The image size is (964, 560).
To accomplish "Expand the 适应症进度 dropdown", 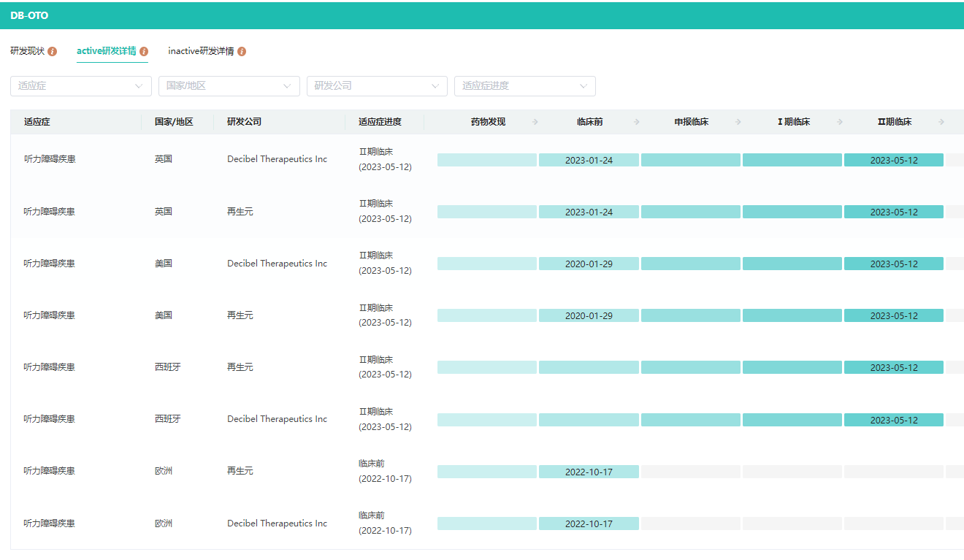I will (524, 86).
